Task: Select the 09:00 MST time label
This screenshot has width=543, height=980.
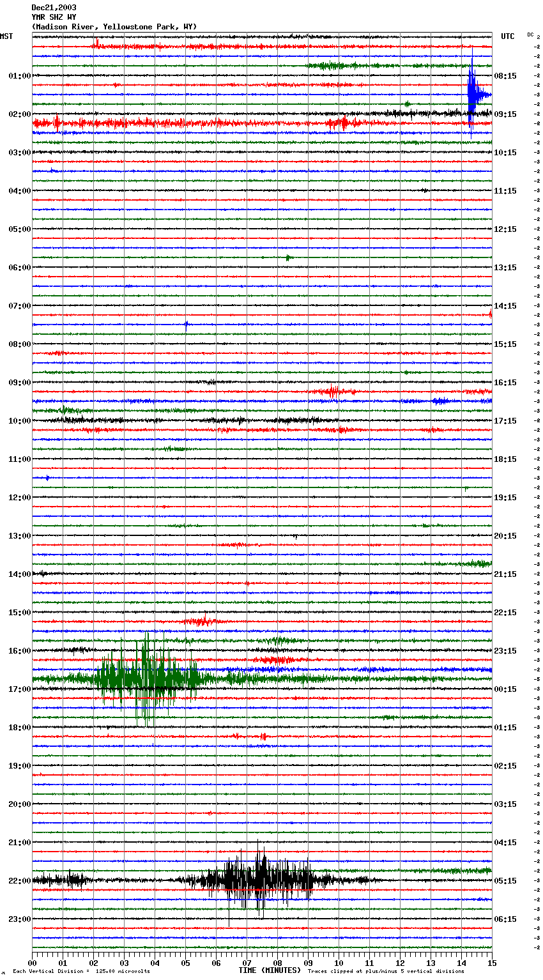Action: (x=19, y=383)
